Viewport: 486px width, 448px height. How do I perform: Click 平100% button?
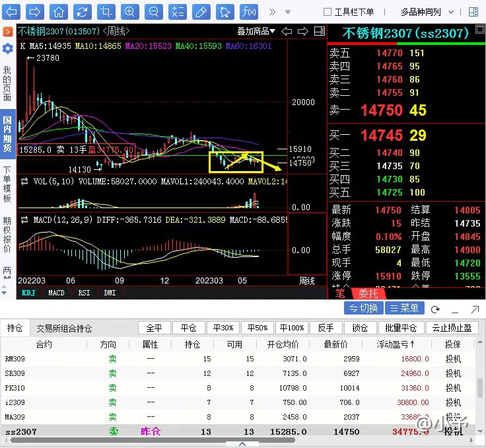[x=292, y=328]
